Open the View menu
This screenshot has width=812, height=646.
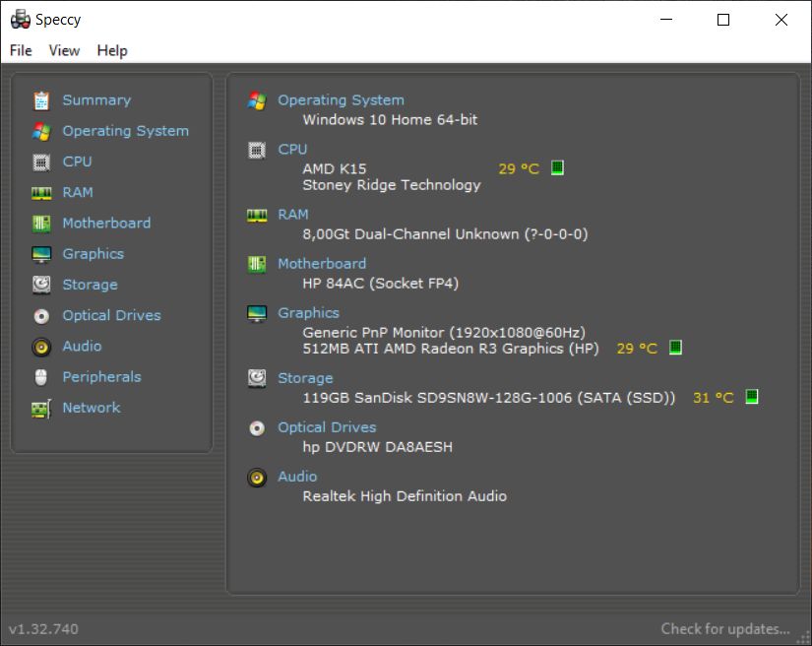[64, 51]
